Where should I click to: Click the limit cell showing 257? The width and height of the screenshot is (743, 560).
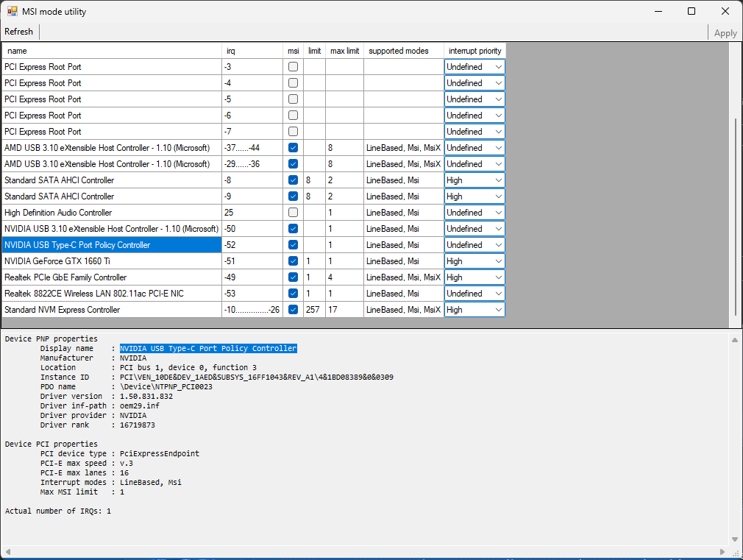[314, 310]
